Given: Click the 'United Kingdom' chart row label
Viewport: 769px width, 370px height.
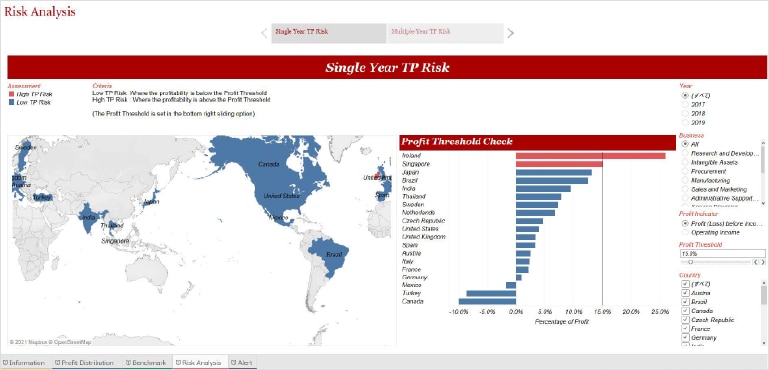Looking at the screenshot, I should point(423,237).
